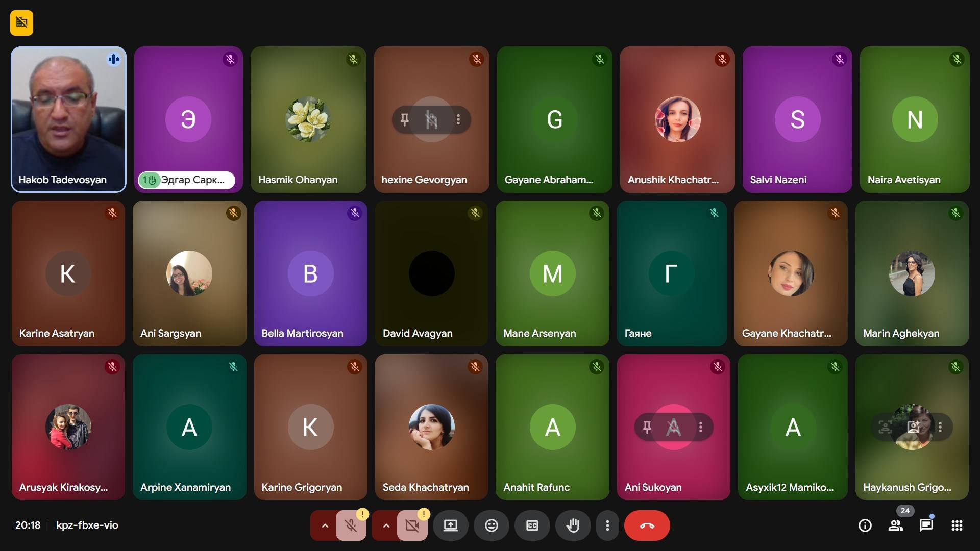Screen dimensions: 980x551
Task: Click the Asyxik12 Mamiko name label
Action: pos(790,487)
